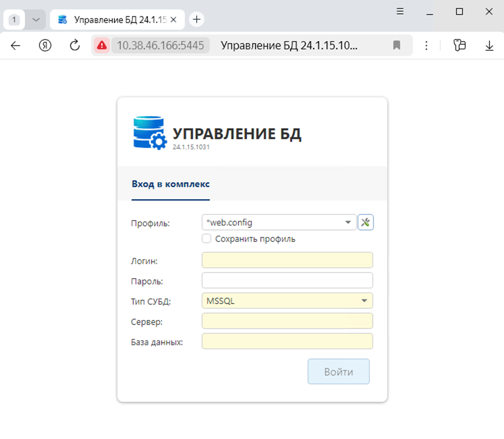
Task: Focus the Сервер input field
Action: [x=287, y=321]
